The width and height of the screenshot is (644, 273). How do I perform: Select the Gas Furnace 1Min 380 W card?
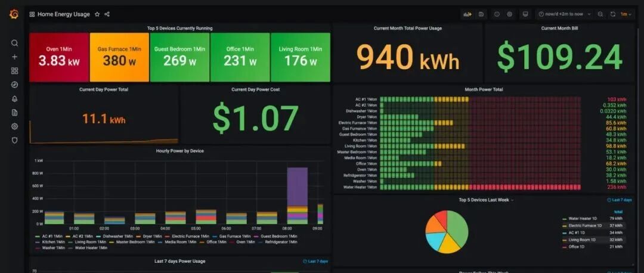point(119,57)
